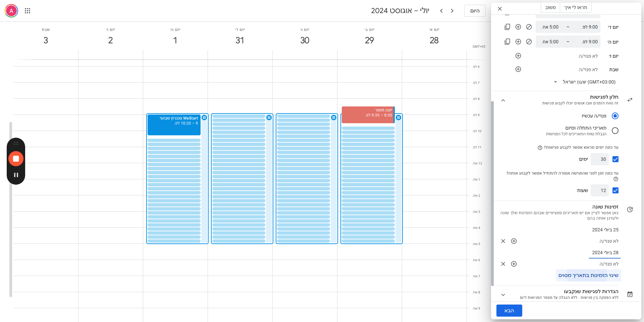Viewport: 644px width, 322px height.
Task: Toggle the 12 hours notice checkbox
Action: click(615, 190)
